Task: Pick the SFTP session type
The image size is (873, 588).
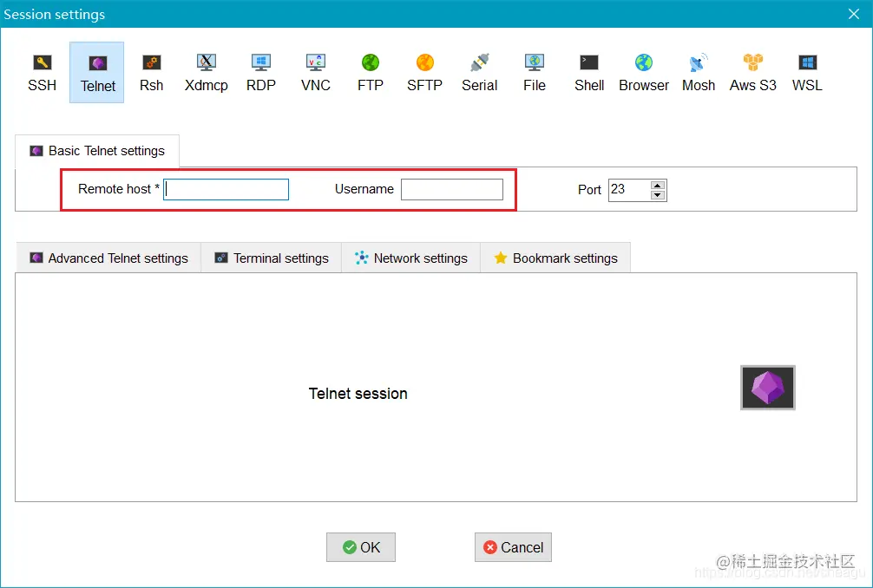Action: click(x=425, y=73)
